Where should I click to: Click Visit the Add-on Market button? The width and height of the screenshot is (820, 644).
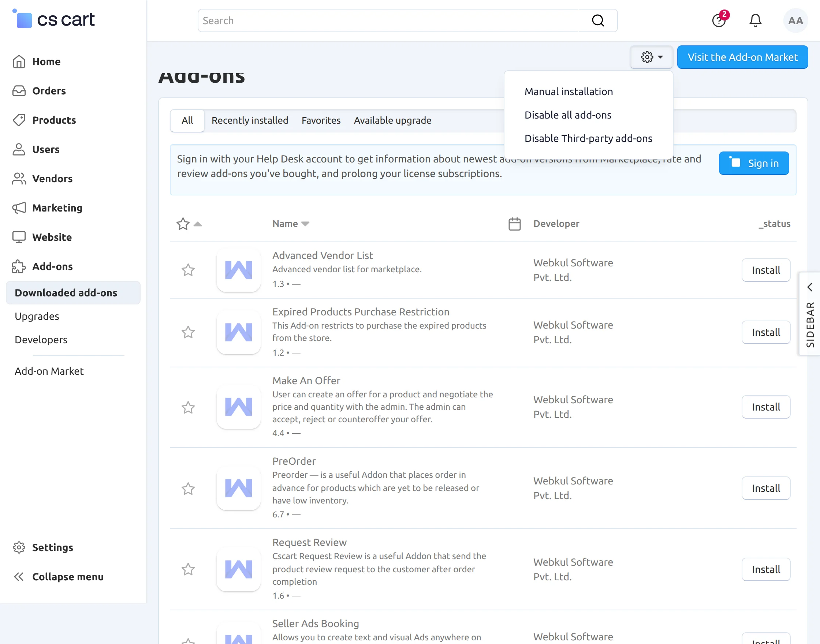click(x=743, y=57)
